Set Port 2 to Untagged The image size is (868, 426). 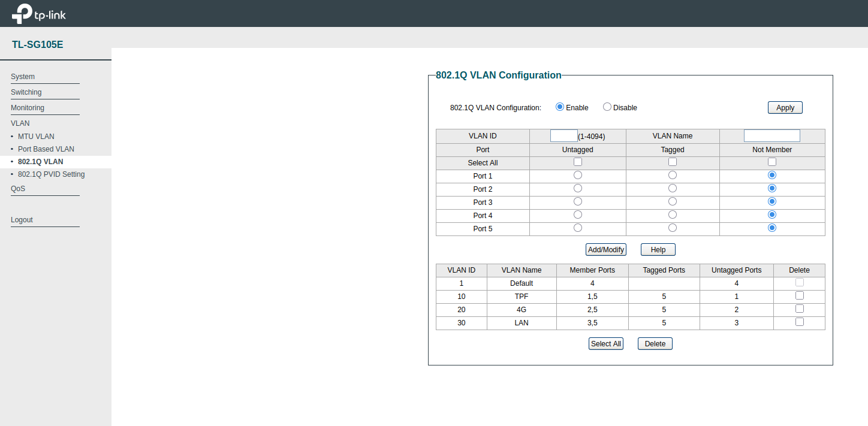coord(578,188)
